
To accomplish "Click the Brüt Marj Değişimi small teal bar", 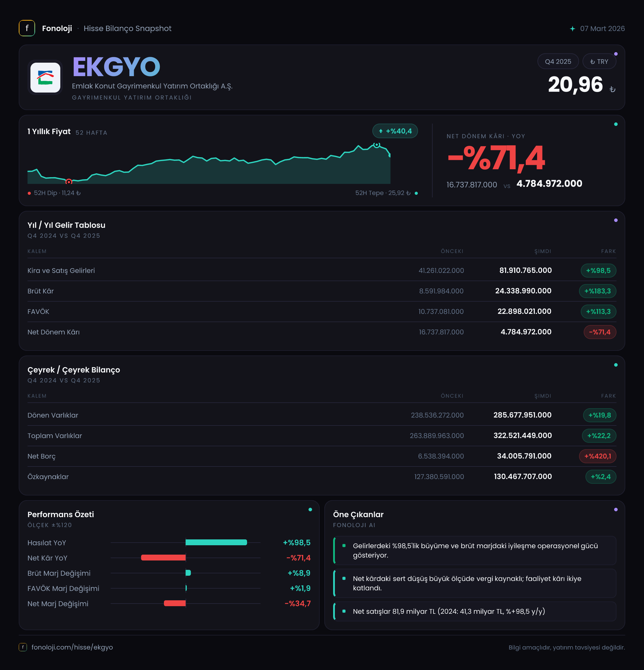I will pos(188,573).
